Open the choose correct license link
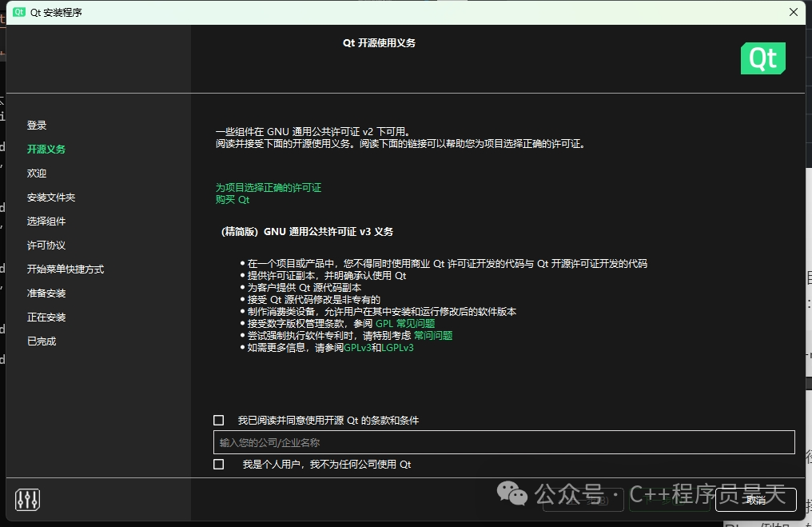The image size is (812, 527). point(269,188)
